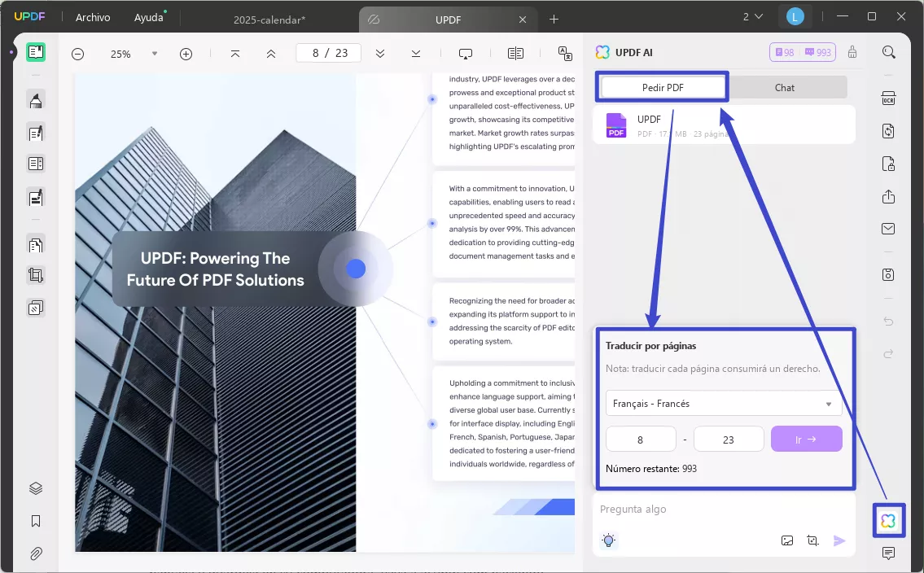Toggle the UPDF AI flower icon

(888, 521)
